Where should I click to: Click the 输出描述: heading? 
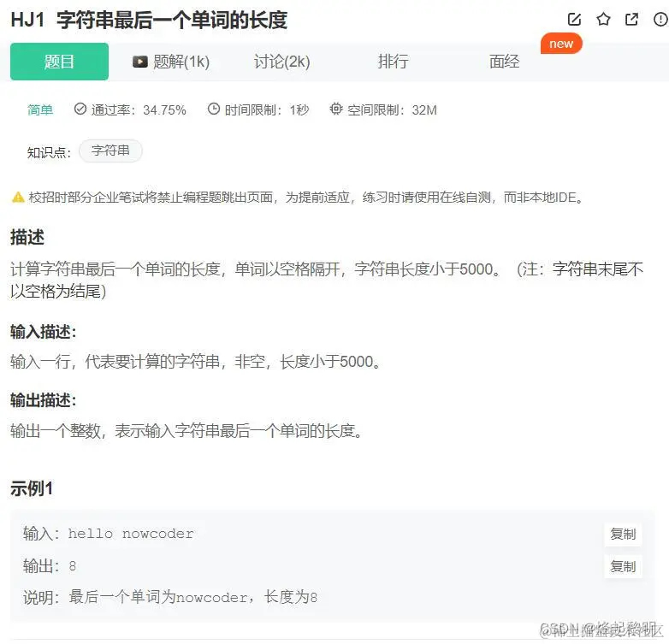point(43,400)
